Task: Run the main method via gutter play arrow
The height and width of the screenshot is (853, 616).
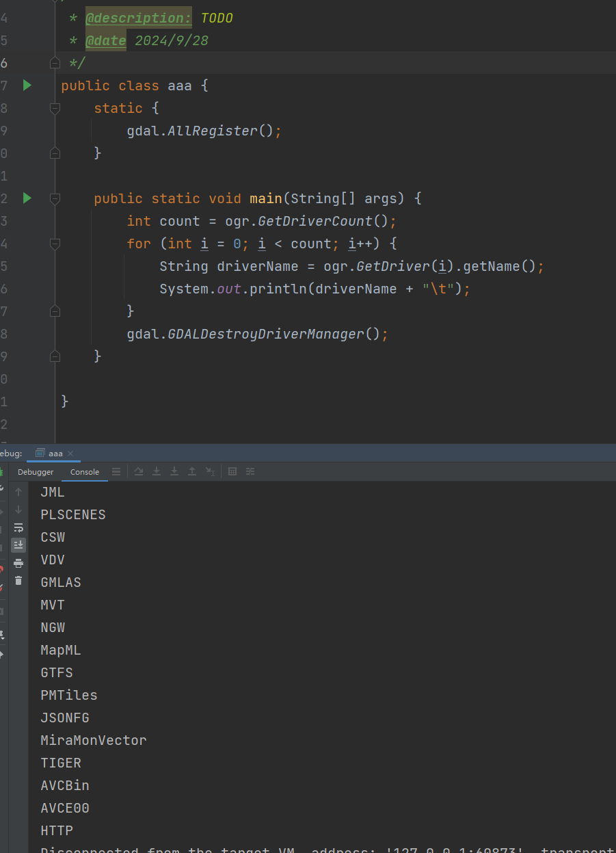Action: pos(26,198)
